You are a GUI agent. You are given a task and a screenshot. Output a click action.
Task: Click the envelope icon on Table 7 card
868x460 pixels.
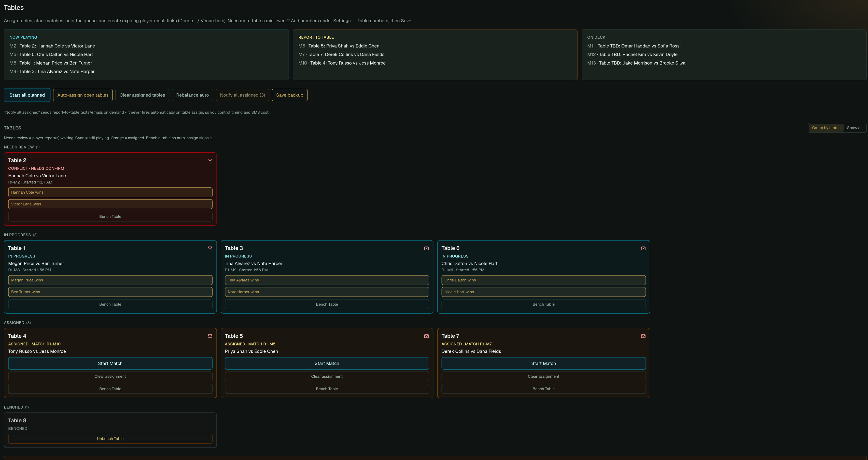[x=643, y=336]
